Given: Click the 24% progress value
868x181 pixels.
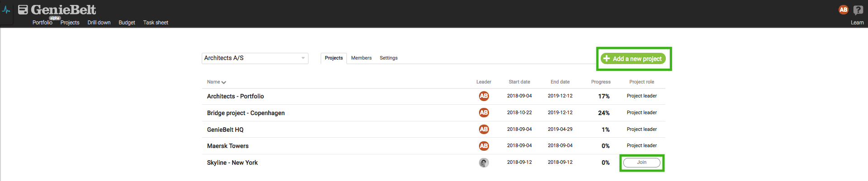Looking at the screenshot, I should click(604, 113).
